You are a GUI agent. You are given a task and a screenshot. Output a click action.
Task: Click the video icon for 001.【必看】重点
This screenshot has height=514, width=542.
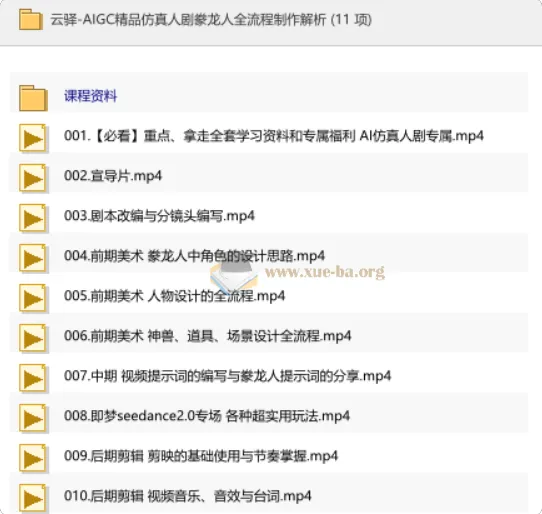coord(33,138)
